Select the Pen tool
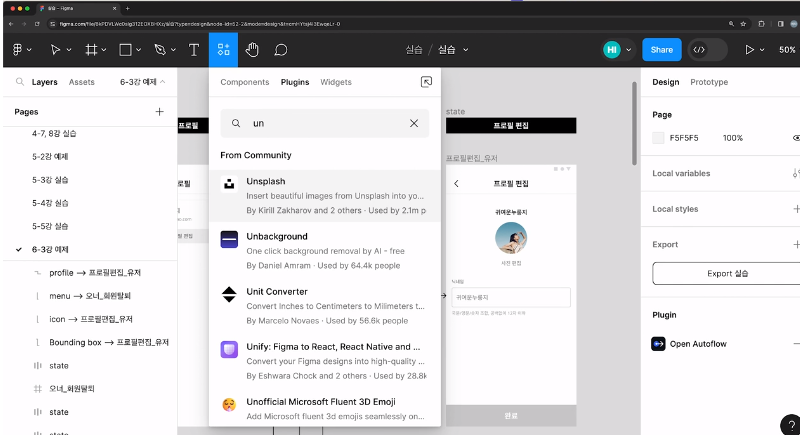Image resolution: width=800 pixels, height=435 pixels. tap(160, 49)
